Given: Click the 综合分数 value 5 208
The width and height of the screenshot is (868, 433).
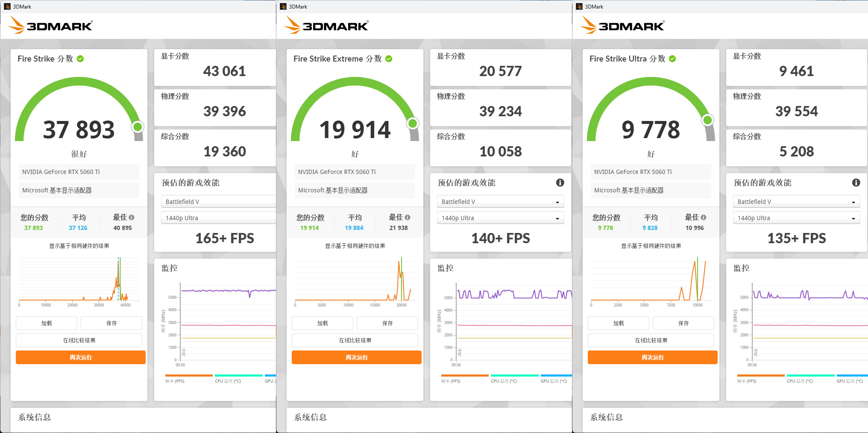Looking at the screenshot, I should pos(797,151).
